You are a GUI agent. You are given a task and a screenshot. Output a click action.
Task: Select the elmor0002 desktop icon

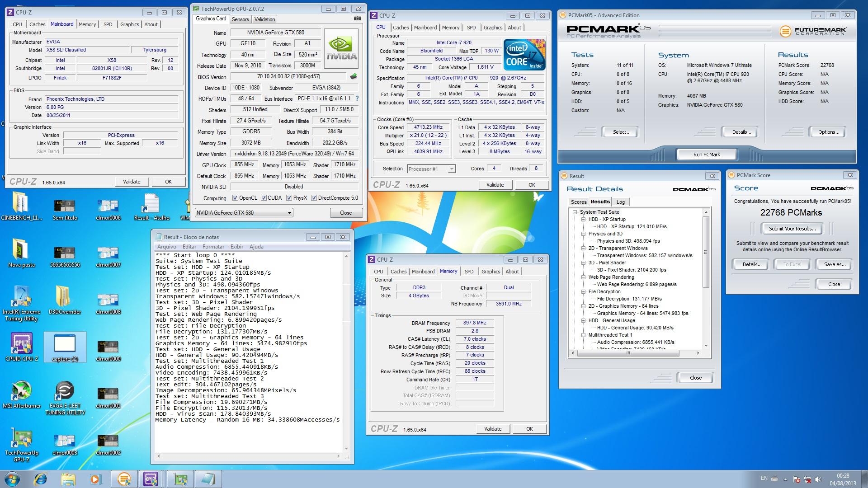point(108,445)
